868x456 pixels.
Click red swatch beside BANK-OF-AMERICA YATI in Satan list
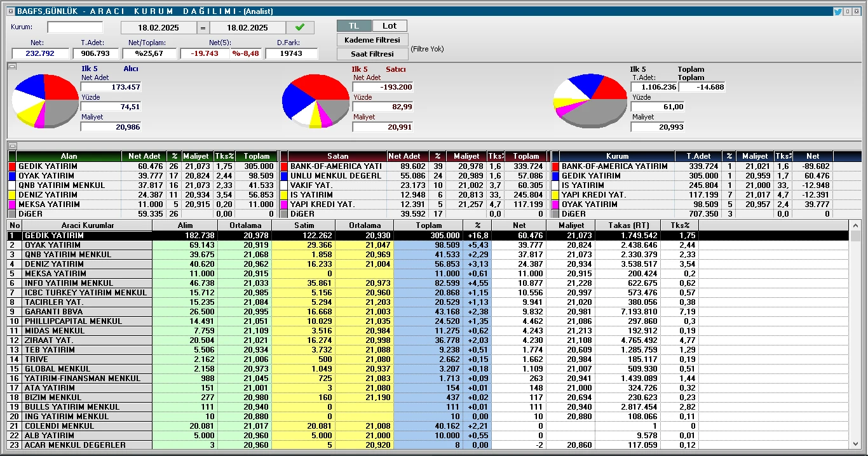tap(284, 166)
